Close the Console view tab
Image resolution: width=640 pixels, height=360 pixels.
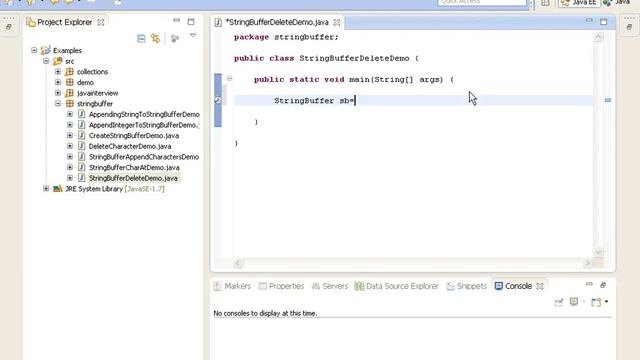pyautogui.click(x=540, y=286)
